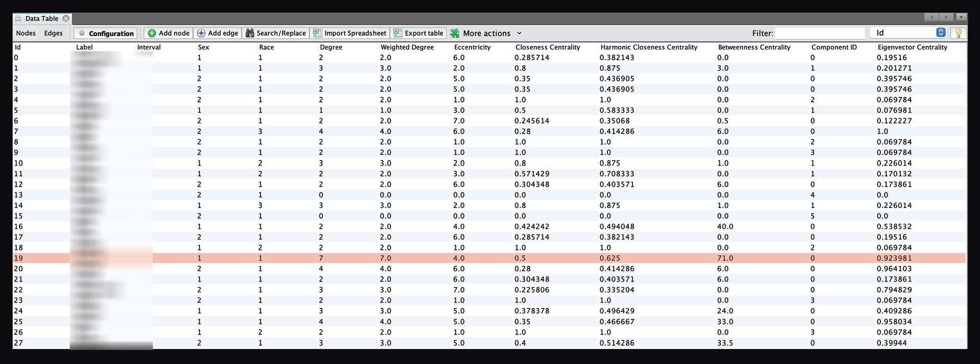Select closeness value 0.571429

pyautogui.click(x=532, y=174)
